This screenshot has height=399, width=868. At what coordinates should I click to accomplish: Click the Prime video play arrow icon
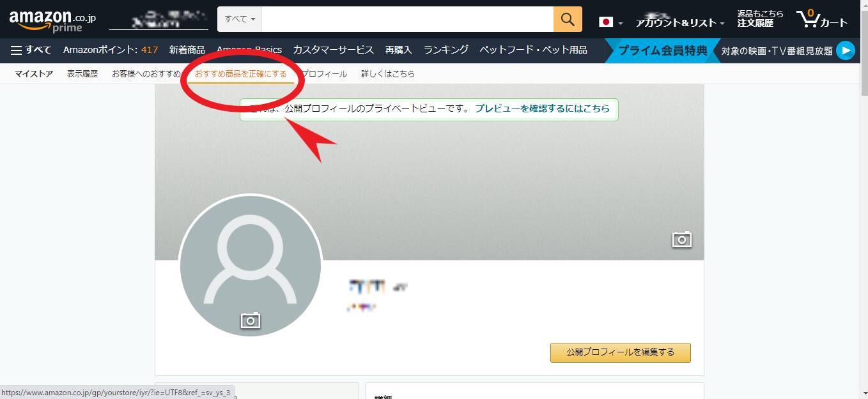846,50
